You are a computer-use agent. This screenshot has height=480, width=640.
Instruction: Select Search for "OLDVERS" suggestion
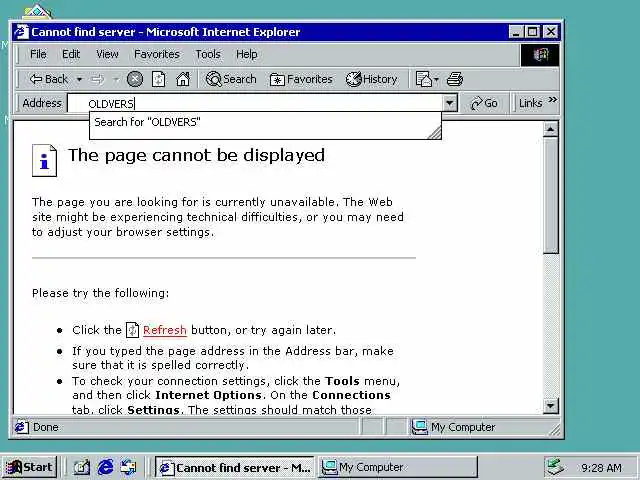point(147,122)
